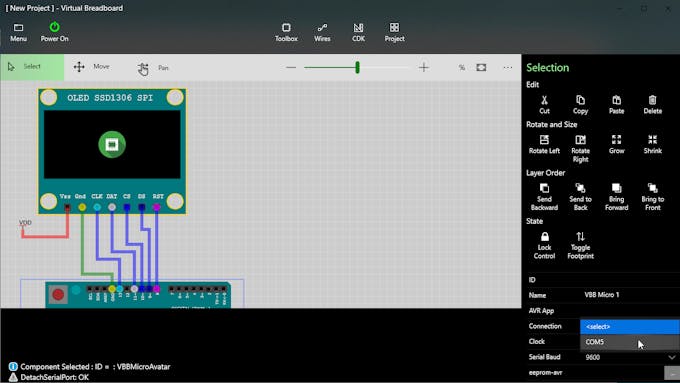Screen dimensions: 680x383
Task: Click the VDD power label
Action: [x=25, y=223]
